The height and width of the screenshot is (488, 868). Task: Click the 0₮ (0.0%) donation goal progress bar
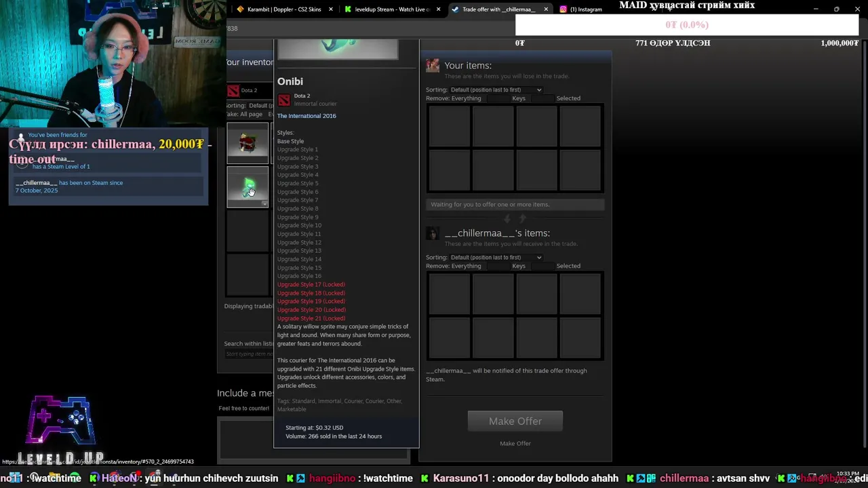pos(687,24)
